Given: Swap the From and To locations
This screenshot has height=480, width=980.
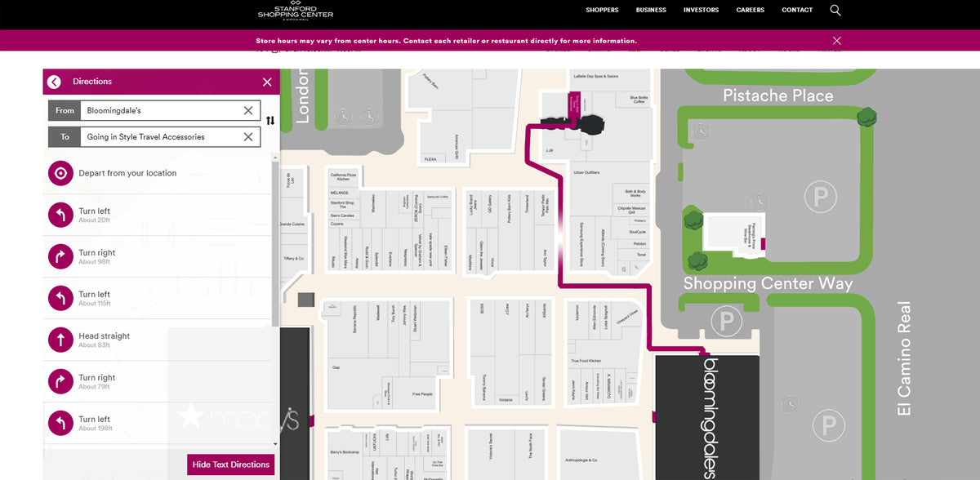Looking at the screenshot, I should click(x=270, y=119).
